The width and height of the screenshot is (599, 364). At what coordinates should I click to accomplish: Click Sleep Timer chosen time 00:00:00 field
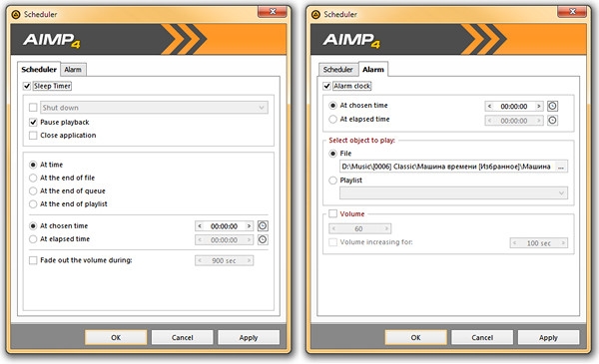pos(225,226)
